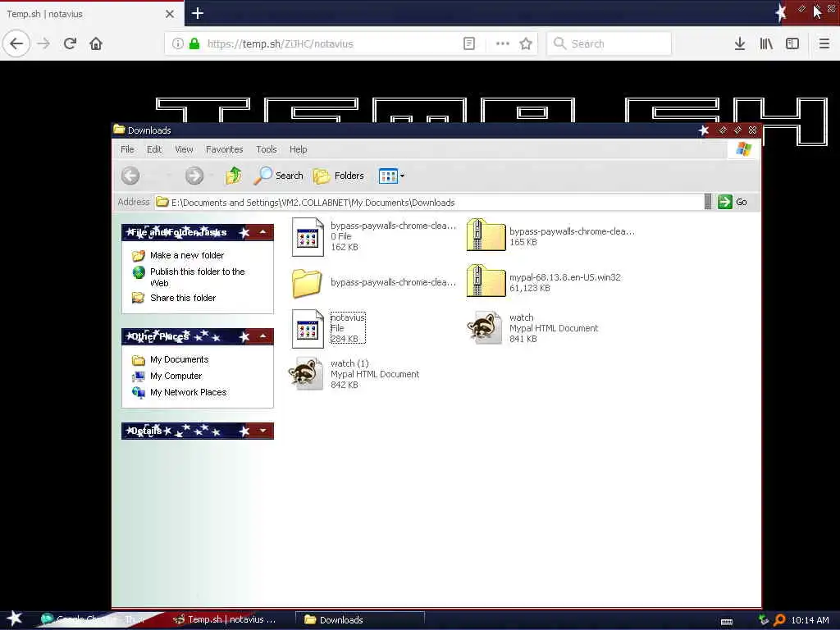Go up one folder level
The image size is (840, 630).
click(234, 176)
